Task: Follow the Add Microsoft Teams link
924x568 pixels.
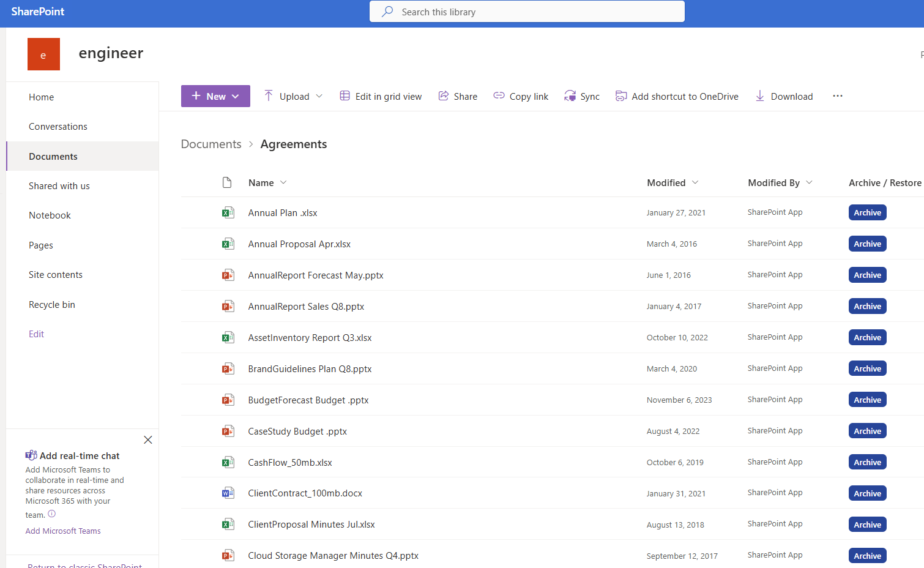Action: [x=63, y=531]
